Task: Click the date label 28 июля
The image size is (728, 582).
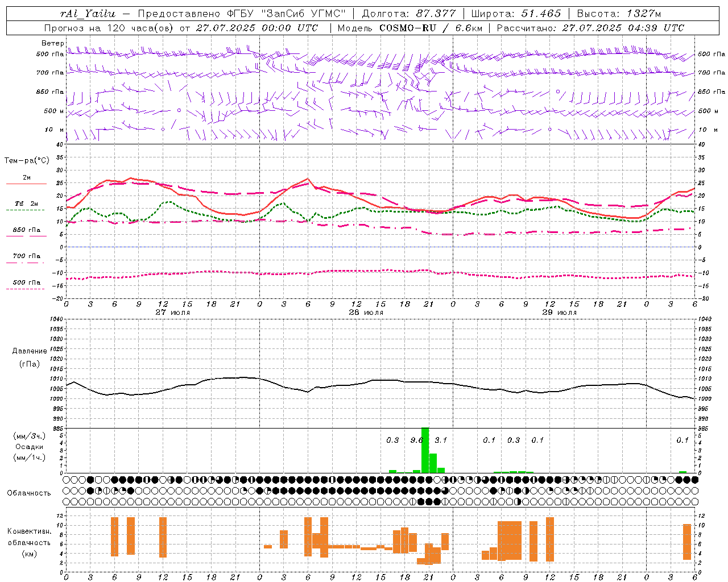Action: [x=366, y=312]
